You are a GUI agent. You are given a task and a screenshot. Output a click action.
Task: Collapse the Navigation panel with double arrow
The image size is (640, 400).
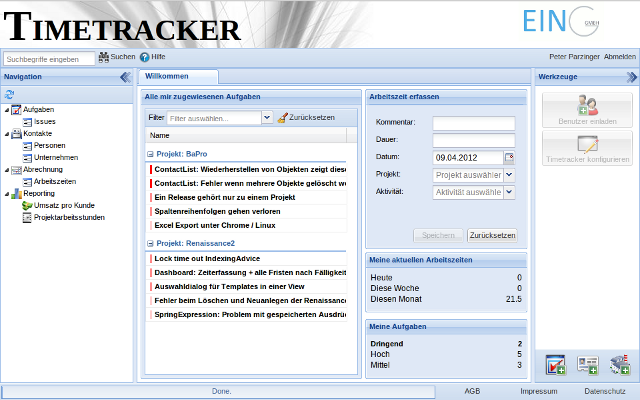pos(125,77)
